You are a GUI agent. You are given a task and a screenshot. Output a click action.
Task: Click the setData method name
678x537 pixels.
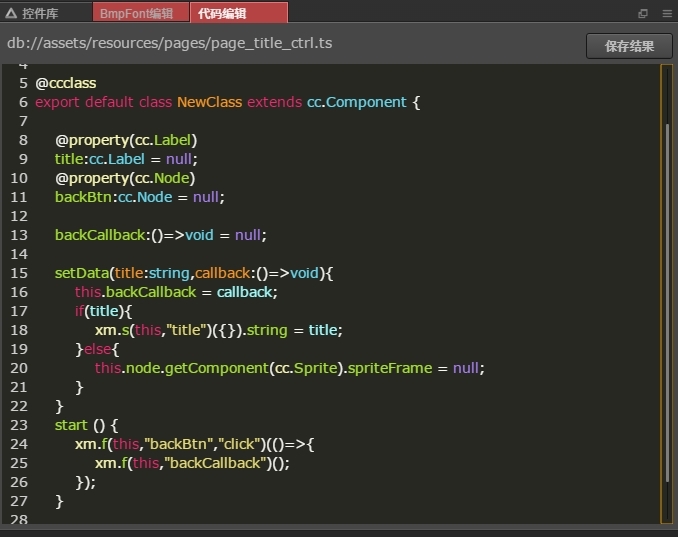point(82,273)
